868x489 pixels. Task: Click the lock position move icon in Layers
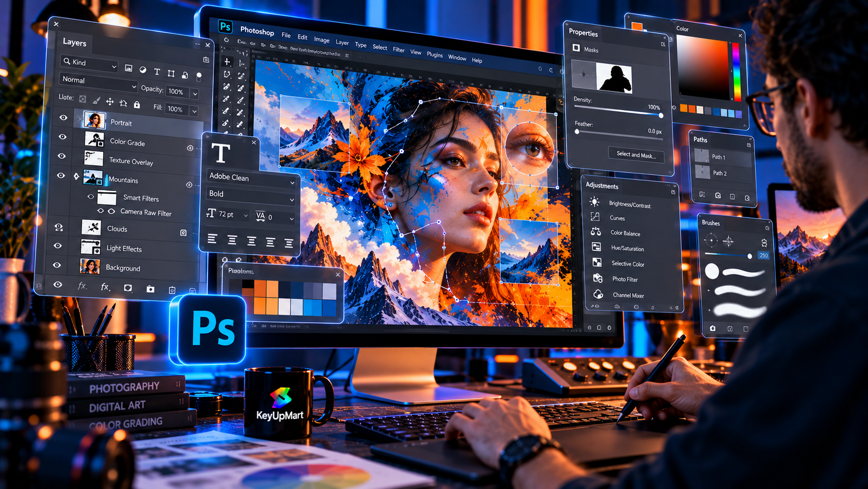click(110, 102)
